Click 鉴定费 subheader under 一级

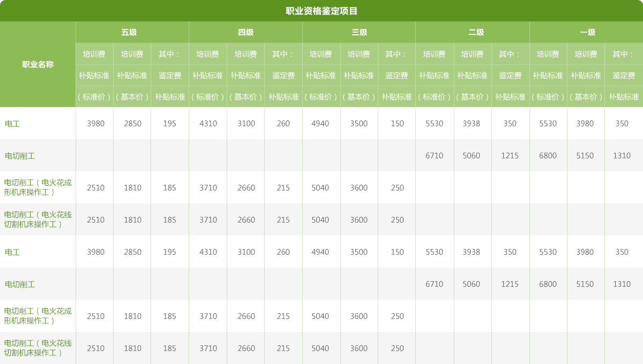click(x=624, y=75)
